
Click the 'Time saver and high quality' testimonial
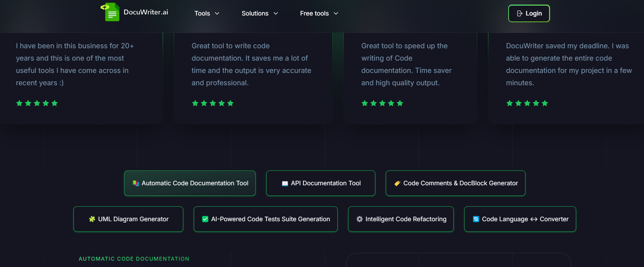(x=407, y=64)
